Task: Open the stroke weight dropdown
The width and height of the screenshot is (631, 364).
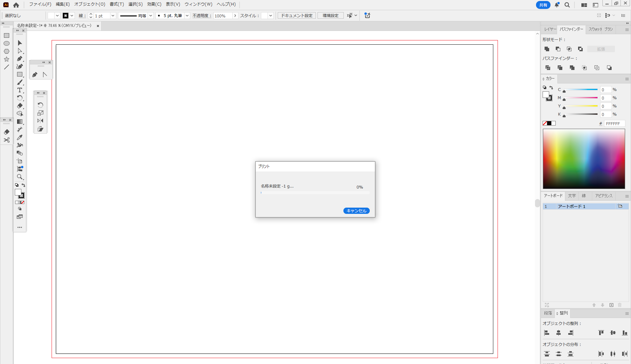Action: pyautogui.click(x=113, y=15)
